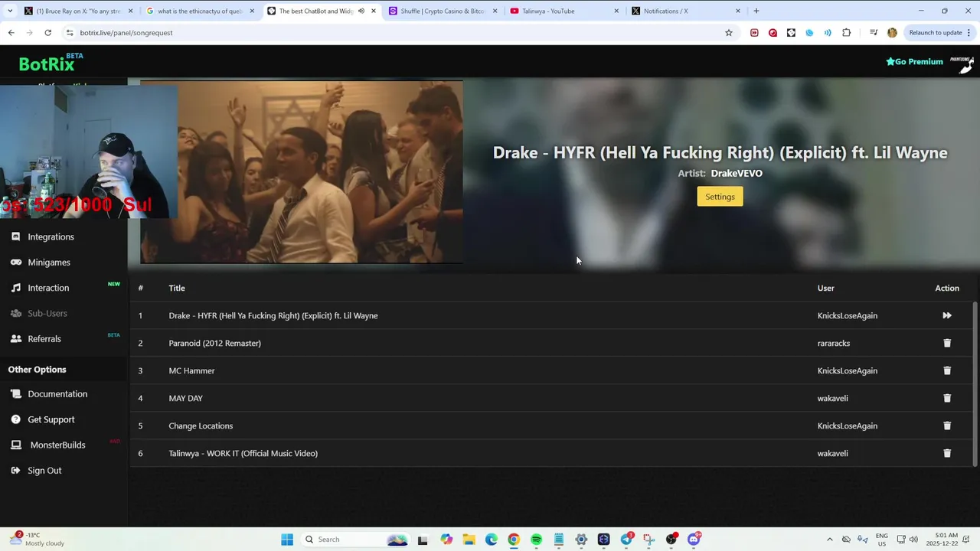Open the Phantoms profile avatar
The width and height of the screenshot is (980, 551).
962,64
